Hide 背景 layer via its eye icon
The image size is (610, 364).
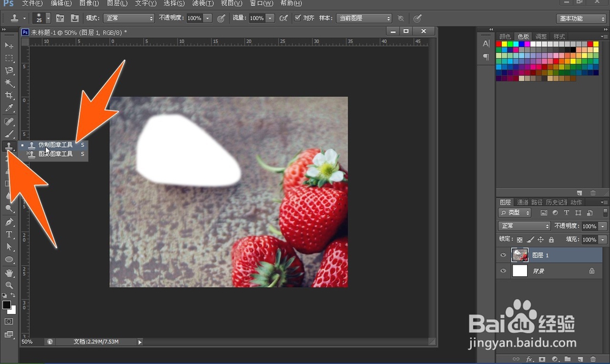pyautogui.click(x=503, y=271)
